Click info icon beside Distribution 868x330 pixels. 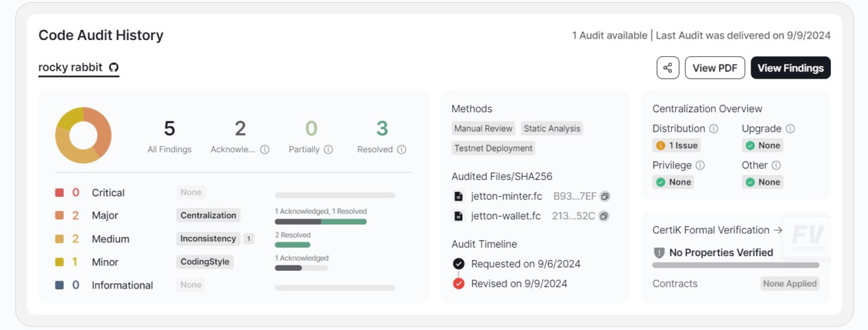[x=713, y=128]
